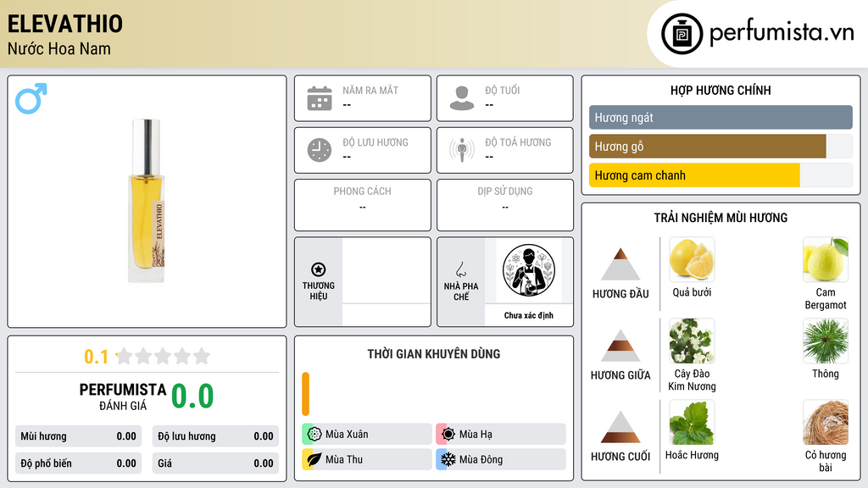Click the perfumer avatar illustration

tap(529, 270)
